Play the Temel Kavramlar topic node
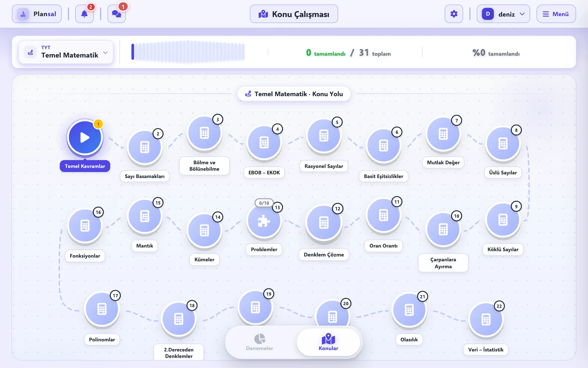 [x=85, y=138]
